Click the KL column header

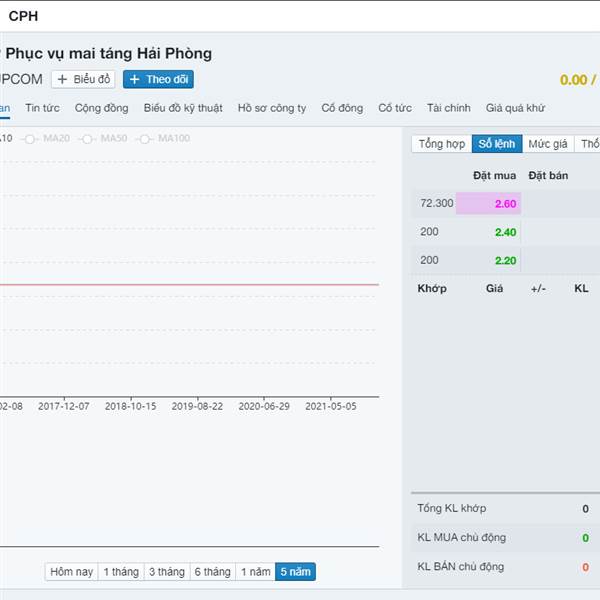tap(581, 289)
